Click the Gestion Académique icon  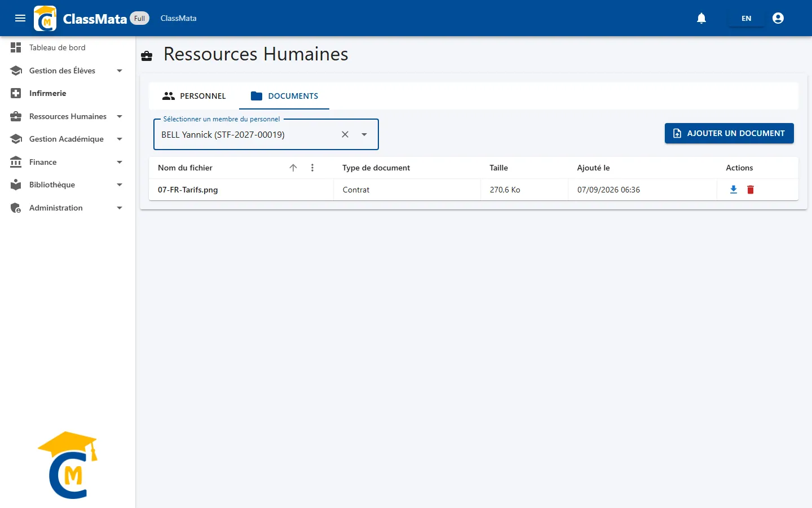pyautogui.click(x=16, y=139)
